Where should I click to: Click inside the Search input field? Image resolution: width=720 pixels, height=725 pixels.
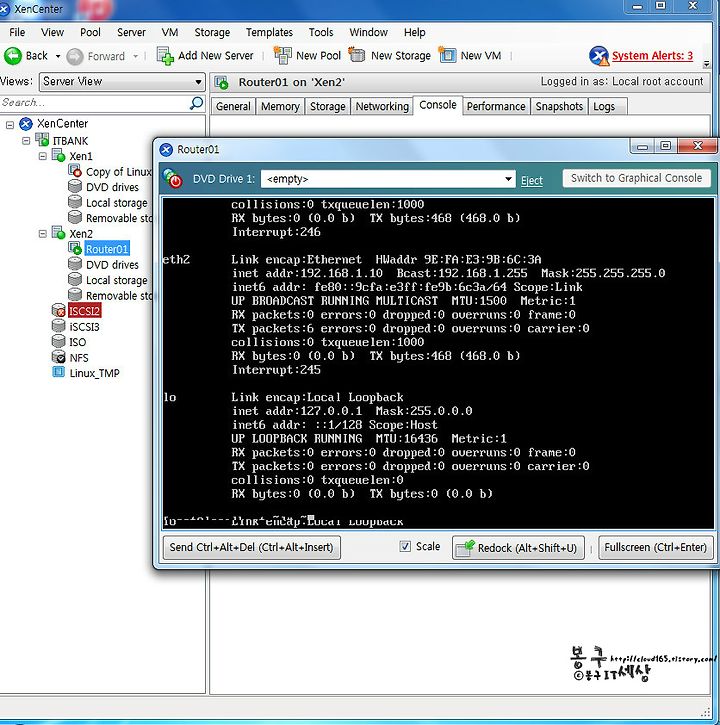click(95, 103)
